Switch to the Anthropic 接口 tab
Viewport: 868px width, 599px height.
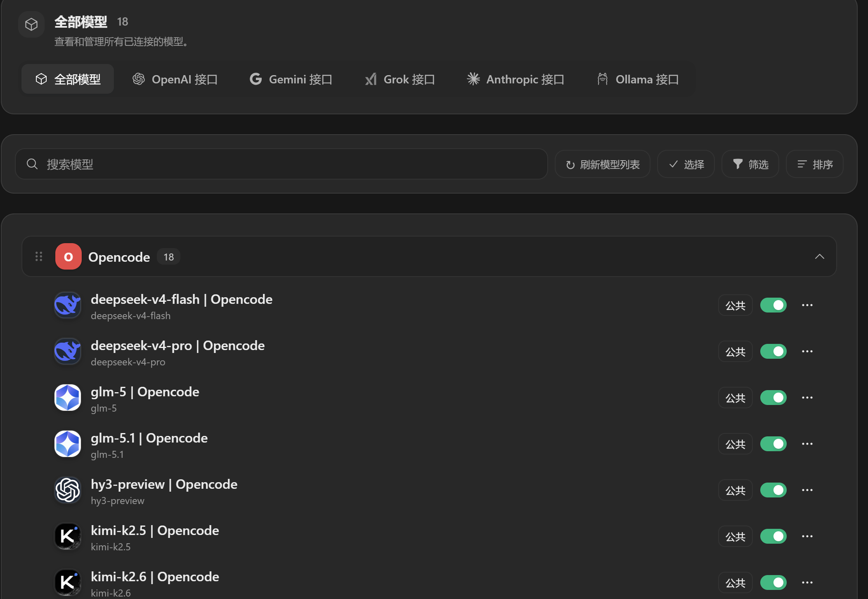point(516,79)
